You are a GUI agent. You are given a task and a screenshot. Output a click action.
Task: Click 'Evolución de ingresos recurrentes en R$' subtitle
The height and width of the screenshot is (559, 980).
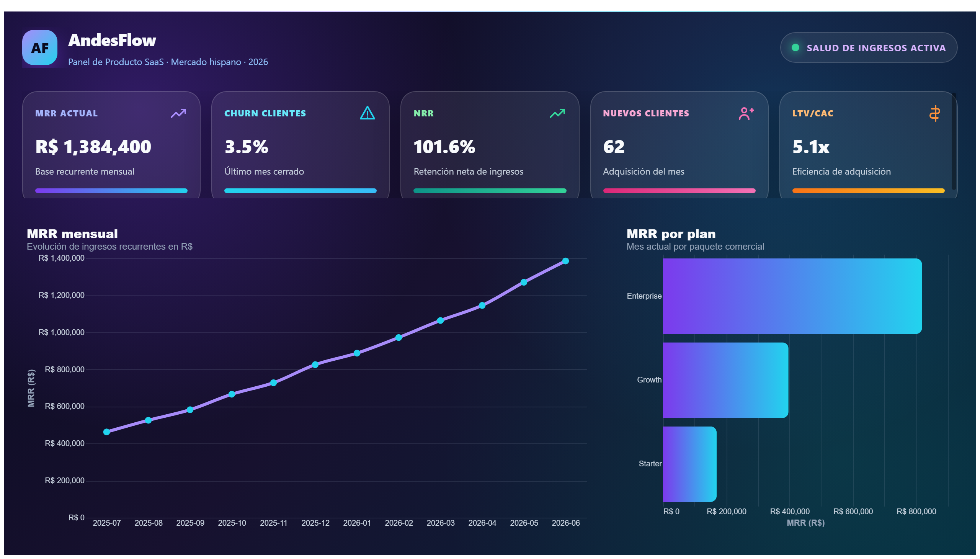(x=110, y=247)
